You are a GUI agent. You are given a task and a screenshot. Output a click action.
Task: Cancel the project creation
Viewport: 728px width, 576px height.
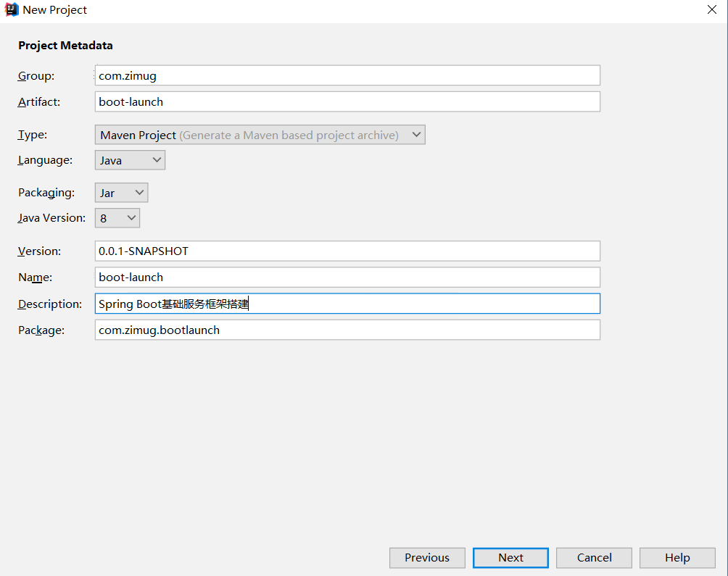point(594,557)
